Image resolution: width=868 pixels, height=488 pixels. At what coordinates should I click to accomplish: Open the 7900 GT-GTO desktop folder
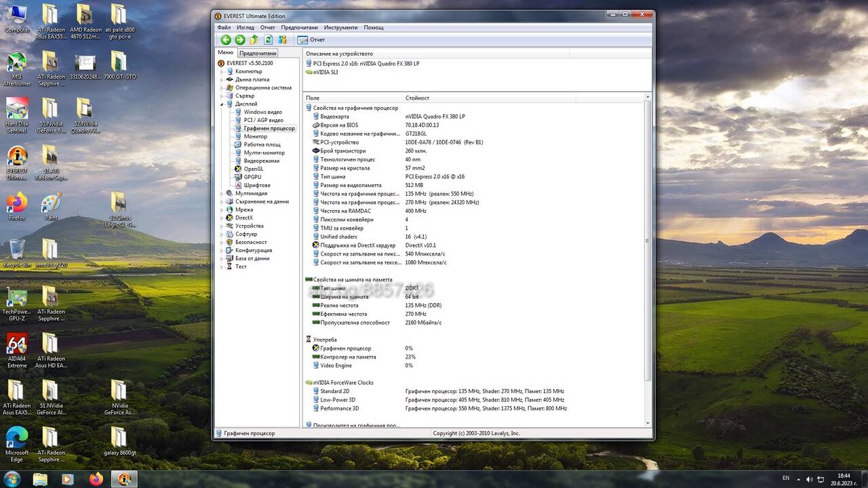[119, 66]
